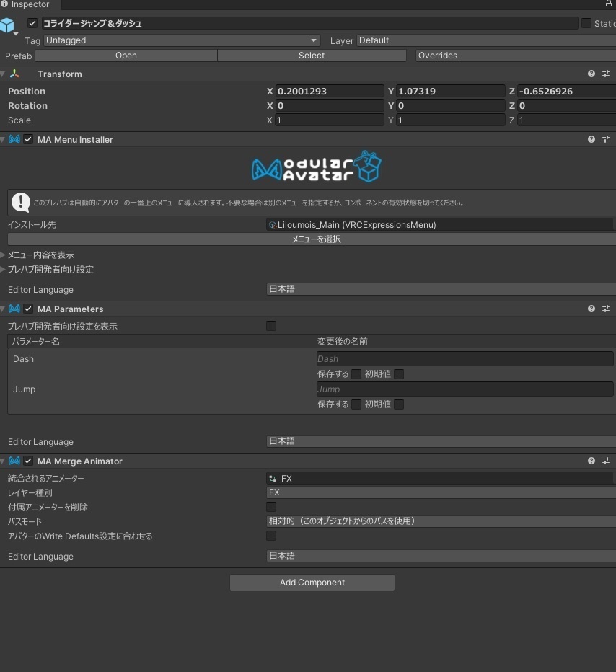
Task: Click the メニューを選択 button
Action: [312, 239]
